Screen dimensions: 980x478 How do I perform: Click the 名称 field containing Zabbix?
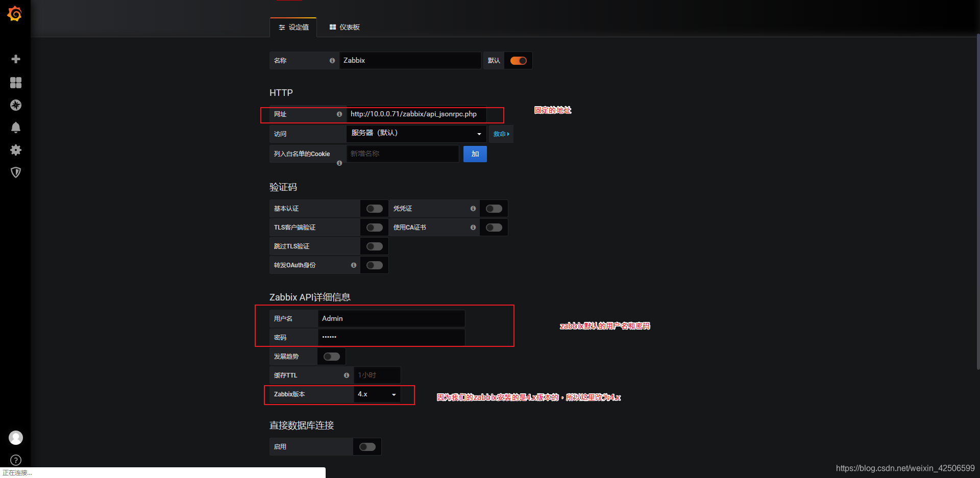pyautogui.click(x=410, y=61)
